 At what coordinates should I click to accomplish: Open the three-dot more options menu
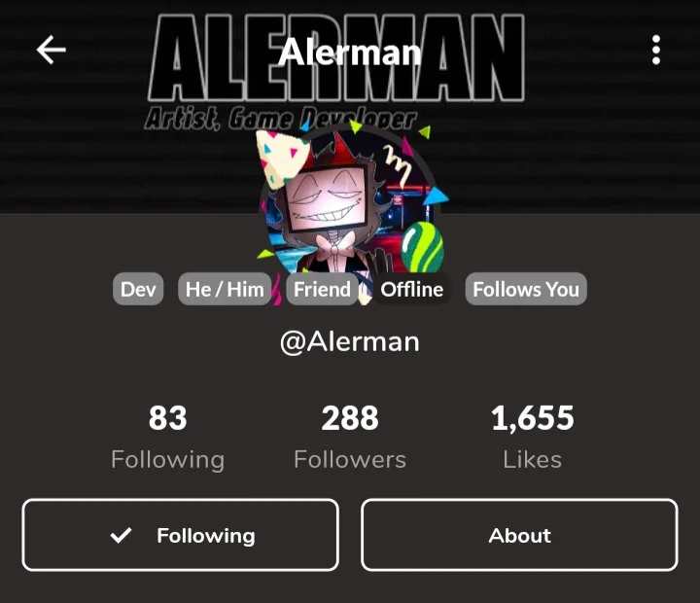(656, 50)
